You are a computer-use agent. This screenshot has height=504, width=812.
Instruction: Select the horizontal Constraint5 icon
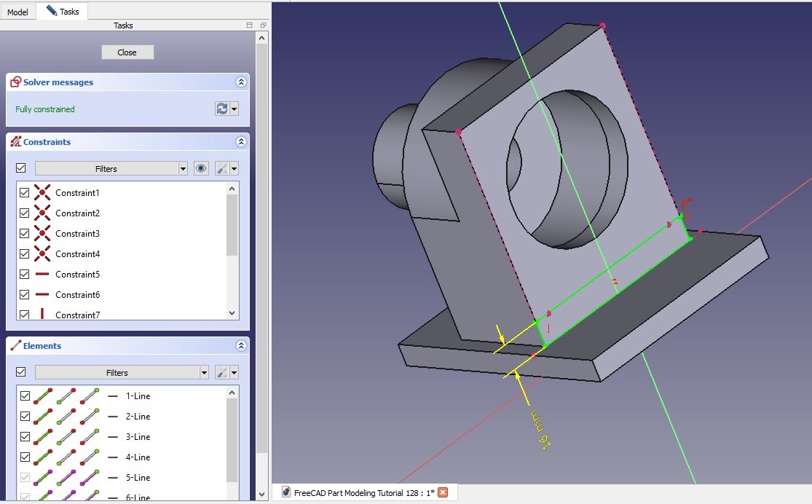click(43, 275)
